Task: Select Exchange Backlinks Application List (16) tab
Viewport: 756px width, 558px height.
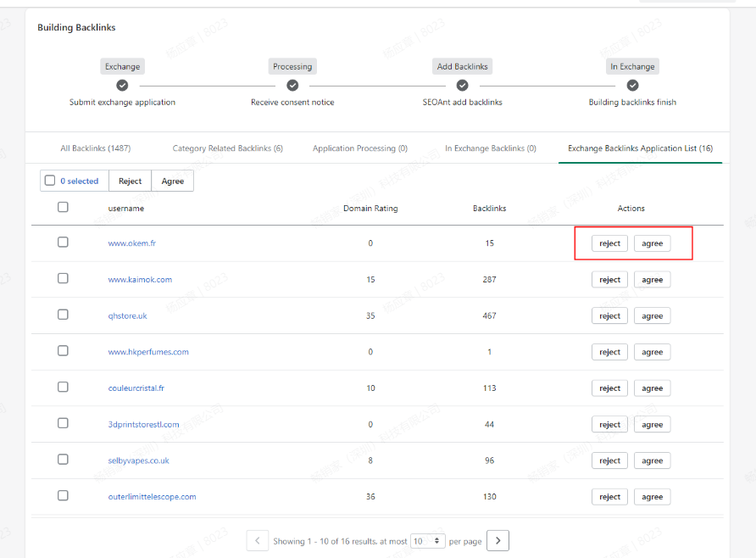Action: click(640, 148)
